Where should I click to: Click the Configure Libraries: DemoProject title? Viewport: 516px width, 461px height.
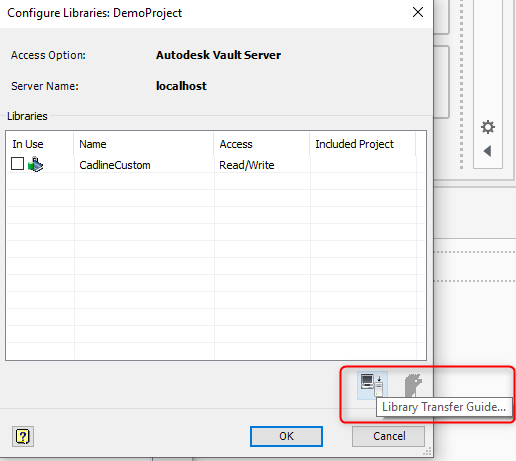[95, 13]
